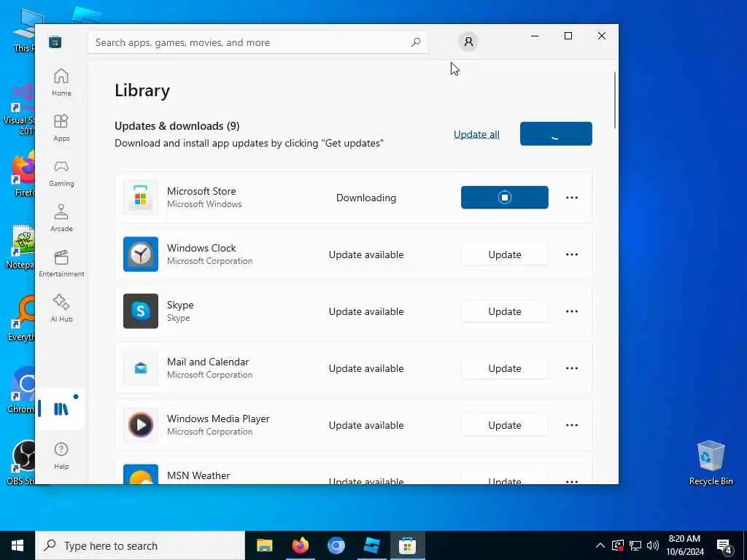Click the Microsoft Store logo in the title bar
The height and width of the screenshot is (560, 747).
click(x=55, y=42)
